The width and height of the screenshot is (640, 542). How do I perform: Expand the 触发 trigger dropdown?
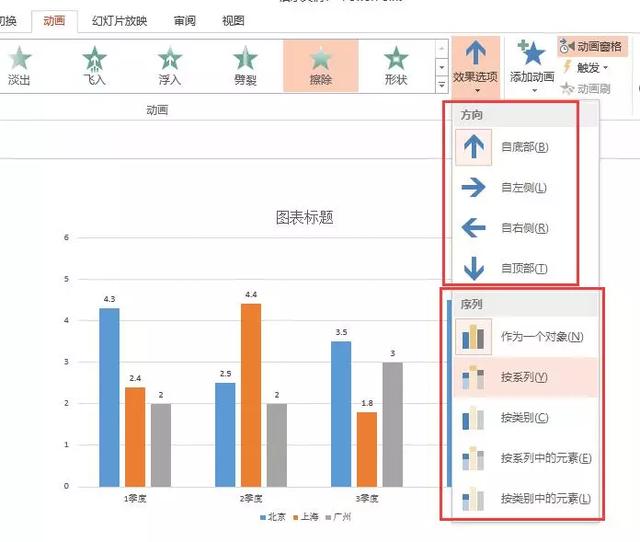[584, 67]
